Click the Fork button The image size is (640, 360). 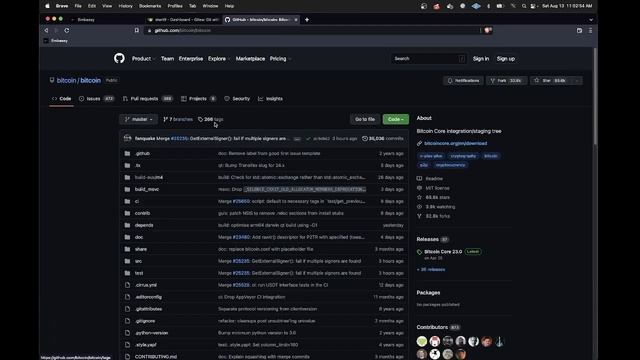pyautogui.click(x=506, y=81)
